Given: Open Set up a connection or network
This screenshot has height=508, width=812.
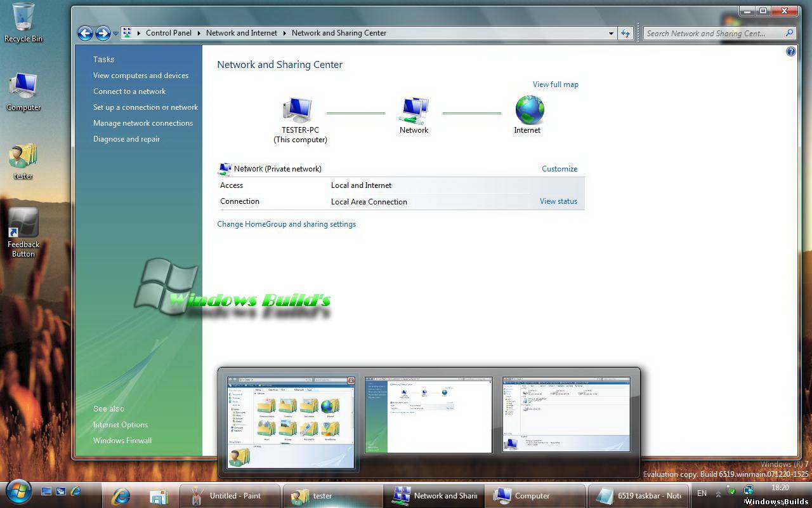Looking at the screenshot, I should (x=145, y=107).
